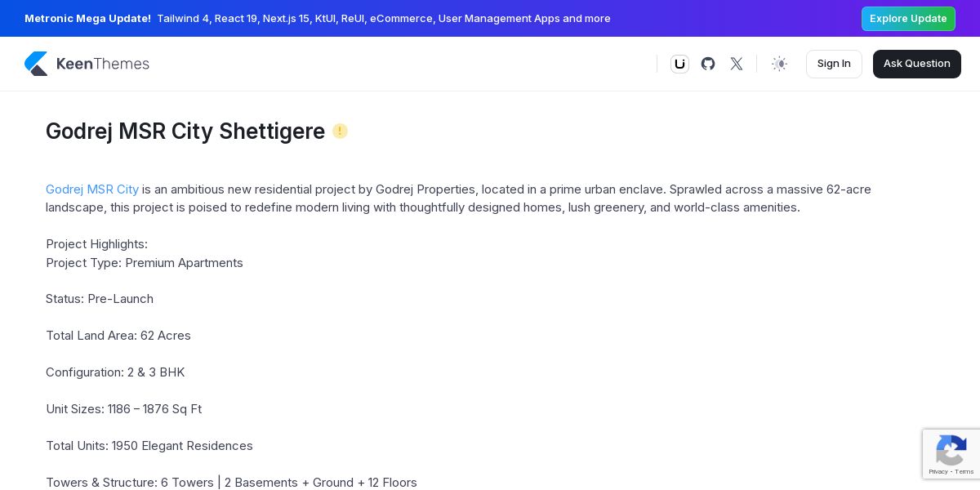This screenshot has height=490, width=980.
Task: Click the 'Towers & Structure: 6 Towers' line
Action: (x=231, y=483)
